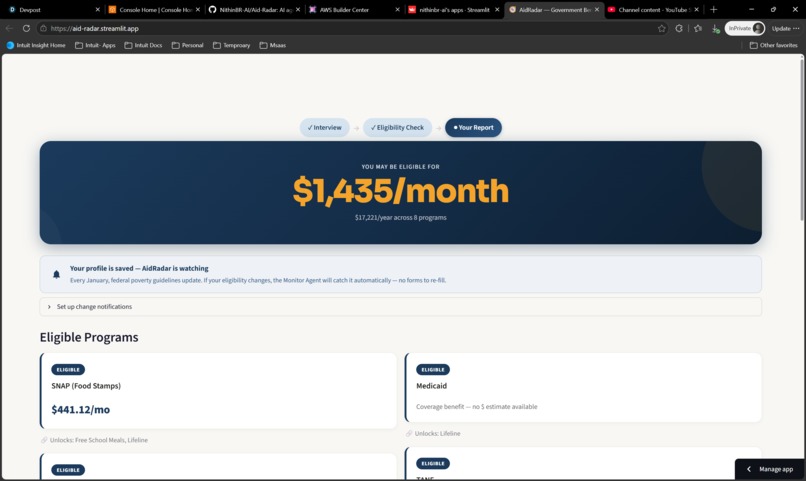The width and height of the screenshot is (806, 481).
Task: Click the $17,221/year across 8 programs text
Action: click(x=400, y=218)
